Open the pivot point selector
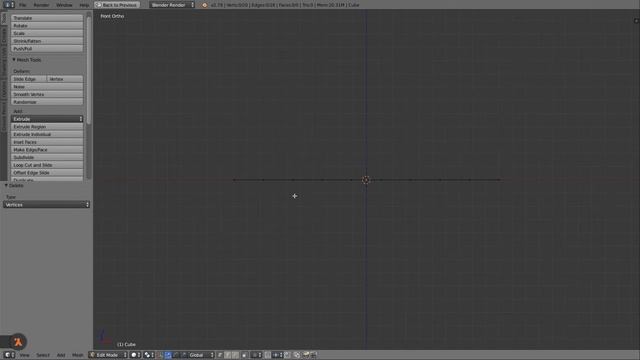 tap(149, 355)
